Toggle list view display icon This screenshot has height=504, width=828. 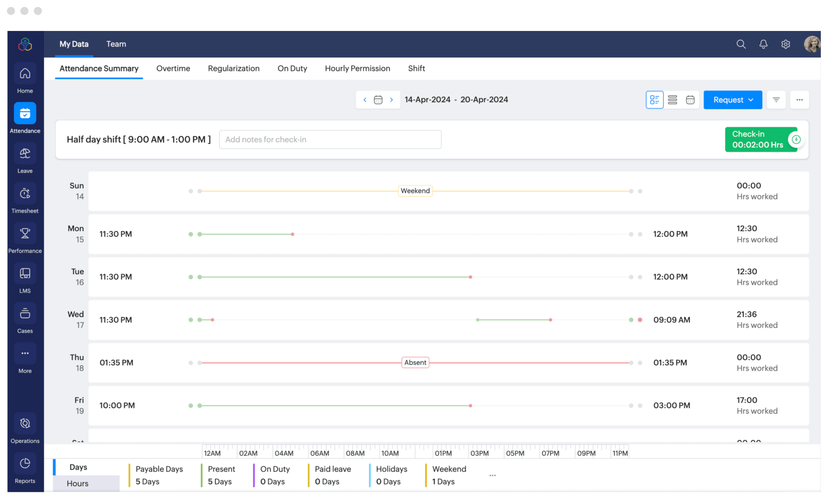[x=672, y=99]
